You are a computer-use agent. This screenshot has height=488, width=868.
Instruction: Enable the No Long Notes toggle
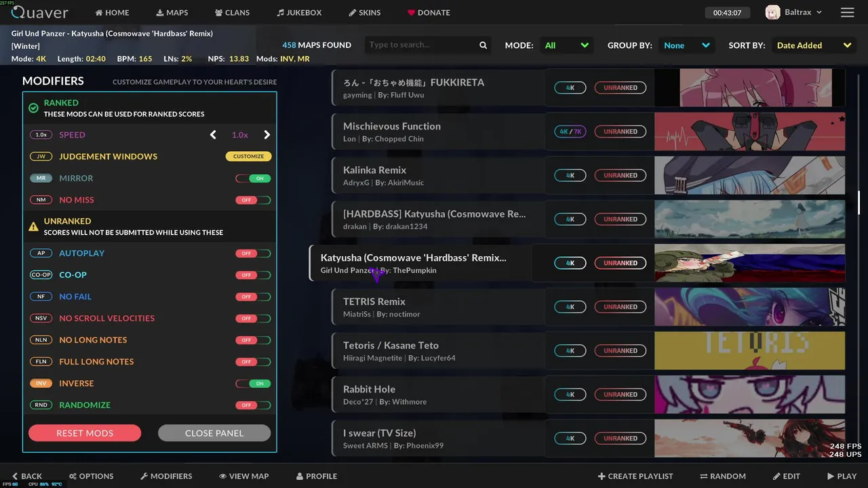[x=253, y=340]
